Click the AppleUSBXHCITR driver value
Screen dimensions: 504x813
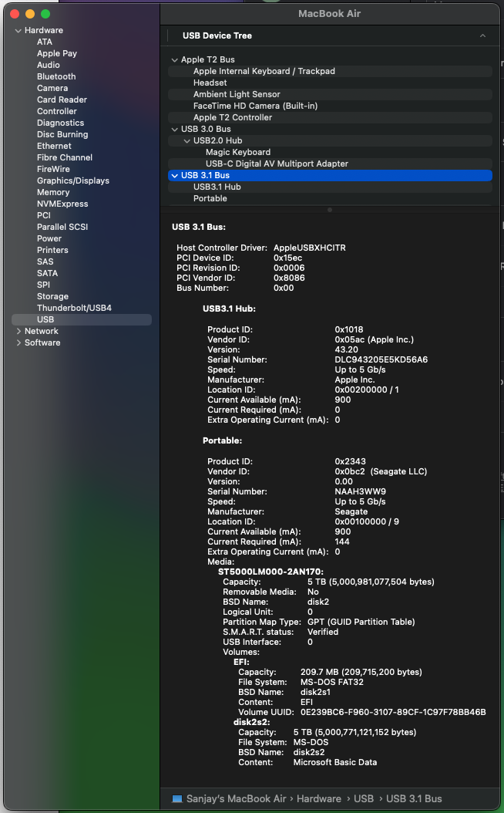click(310, 248)
